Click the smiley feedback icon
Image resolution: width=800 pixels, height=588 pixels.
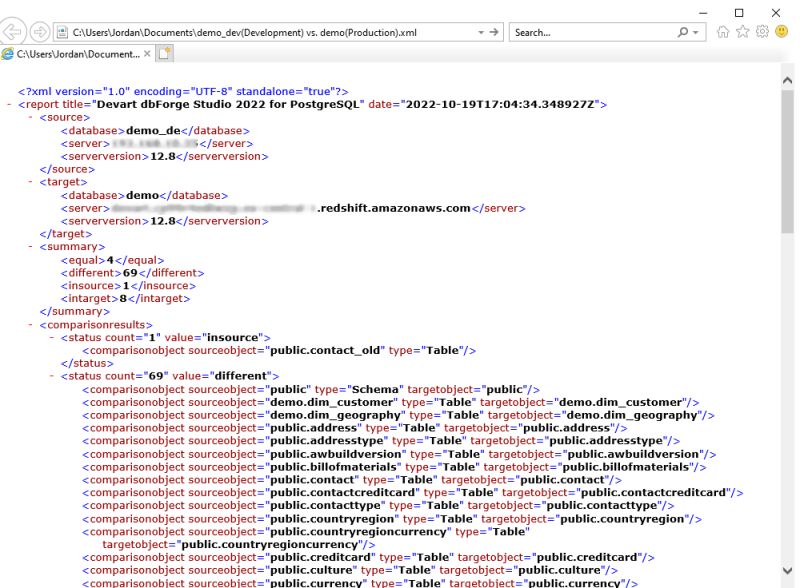click(x=779, y=31)
